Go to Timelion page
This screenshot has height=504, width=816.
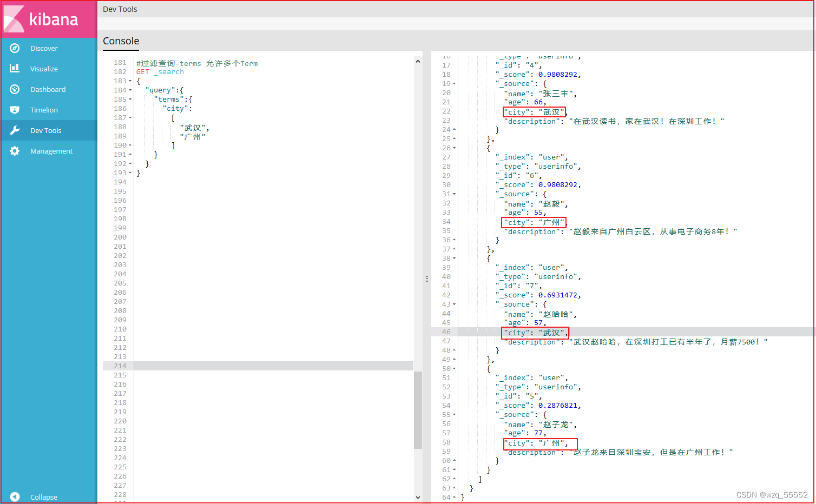[x=44, y=110]
